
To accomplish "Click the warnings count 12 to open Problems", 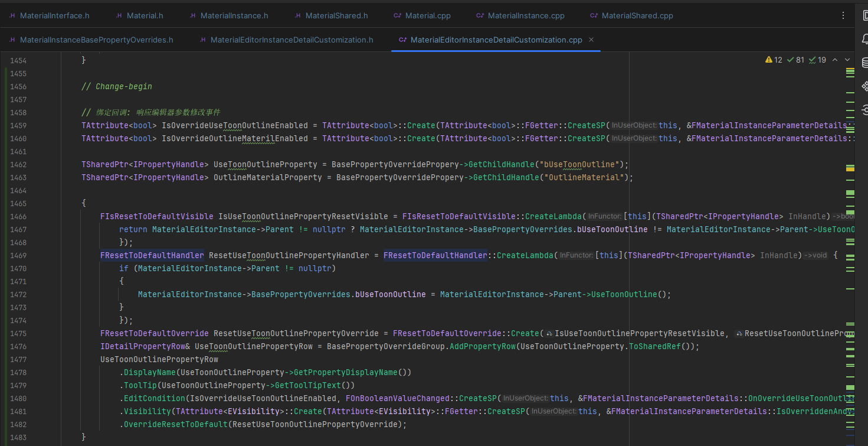I will tap(777, 59).
